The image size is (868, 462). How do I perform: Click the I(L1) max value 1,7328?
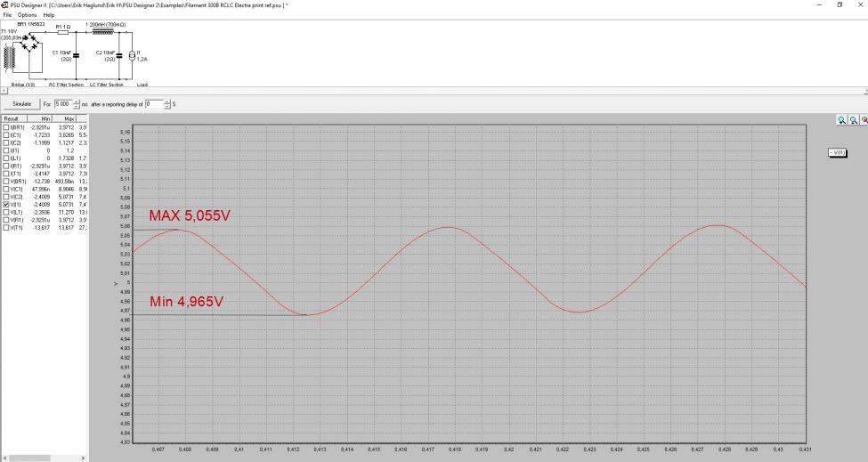point(66,158)
